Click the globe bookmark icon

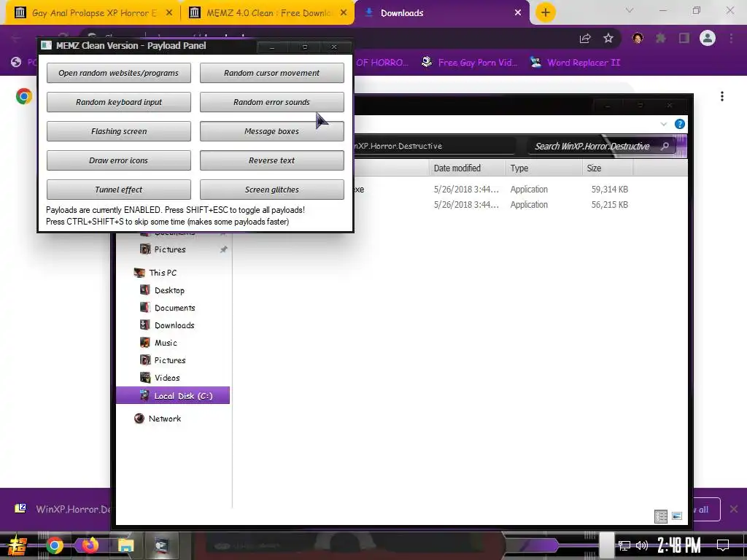pyautogui.click(x=16, y=62)
